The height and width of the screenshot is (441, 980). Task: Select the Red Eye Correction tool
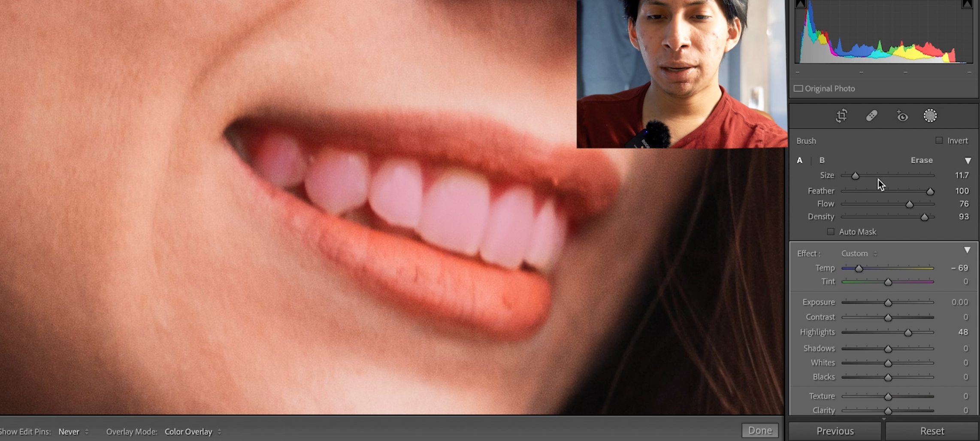point(901,116)
